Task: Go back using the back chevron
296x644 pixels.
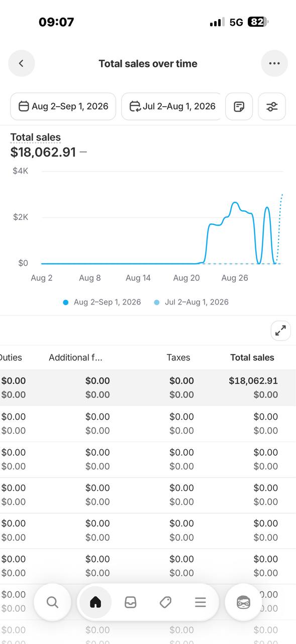Action: point(21,63)
